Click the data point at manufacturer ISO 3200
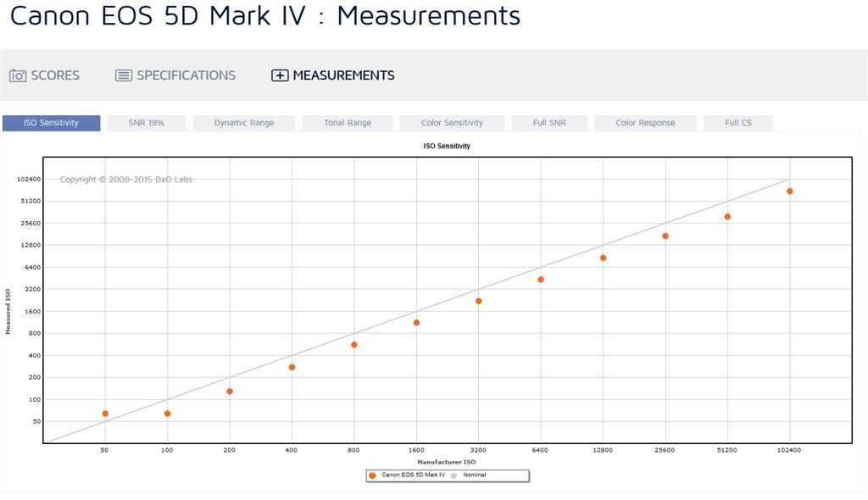The width and height of the screenshot is (868, 500). click(x=479, y=301)
